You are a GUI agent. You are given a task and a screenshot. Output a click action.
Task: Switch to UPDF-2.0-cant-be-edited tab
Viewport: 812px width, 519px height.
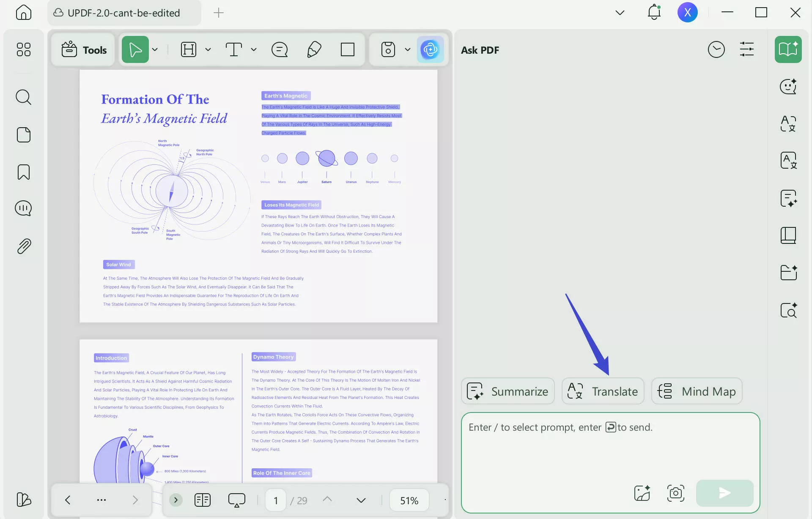point(123,13)
